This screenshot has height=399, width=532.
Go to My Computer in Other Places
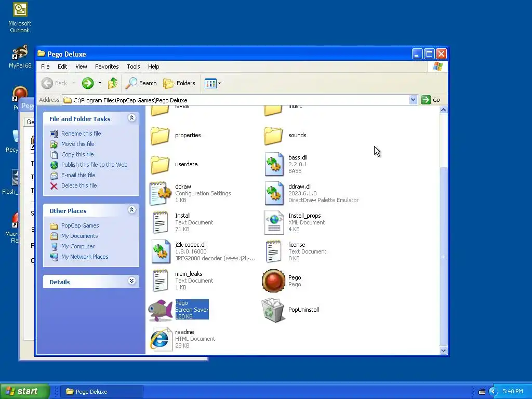pyautogui.click(x=78, y=247)
